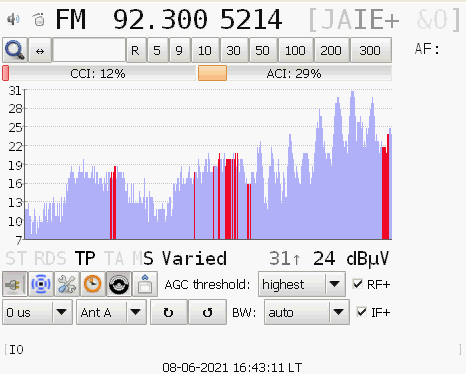Image resolution: width=466 pixels, height=374 pixels.
Task: Open the 0 us deemphasis dropdown
Action: [x=37, y=312]
